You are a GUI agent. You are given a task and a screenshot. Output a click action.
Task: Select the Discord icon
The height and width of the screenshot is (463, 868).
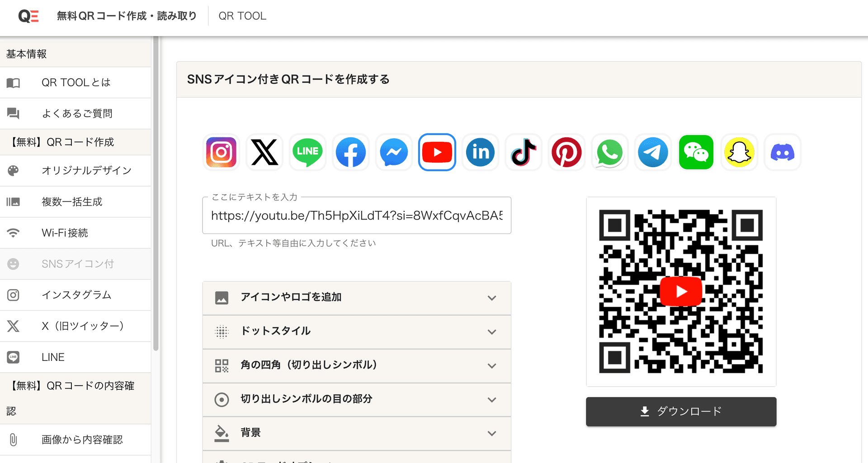point(782,152)
